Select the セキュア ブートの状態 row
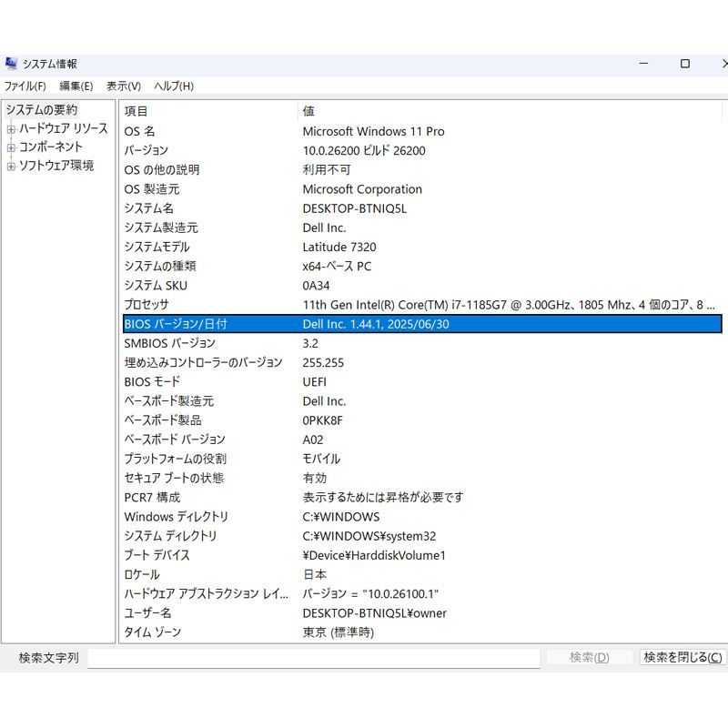Image resolution: width=728 pixels, height=728 pixels. pyautogui.click(x=273, y=478)
